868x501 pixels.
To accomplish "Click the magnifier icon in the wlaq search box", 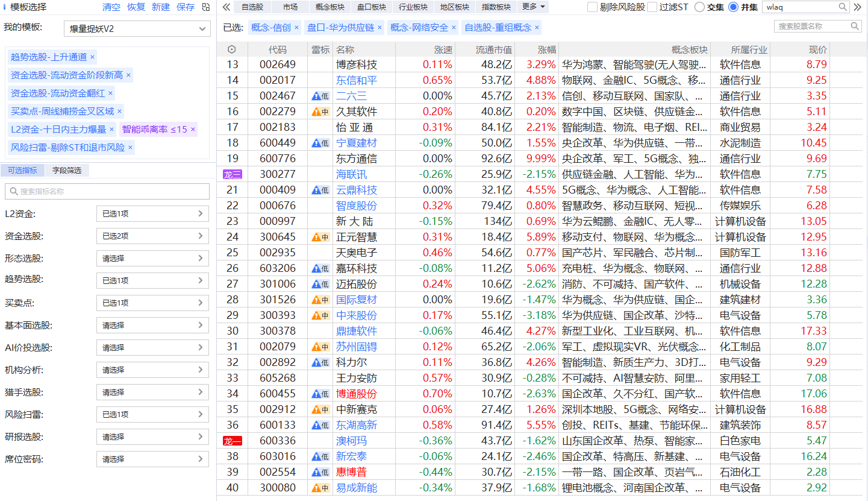I will [843, 7].
